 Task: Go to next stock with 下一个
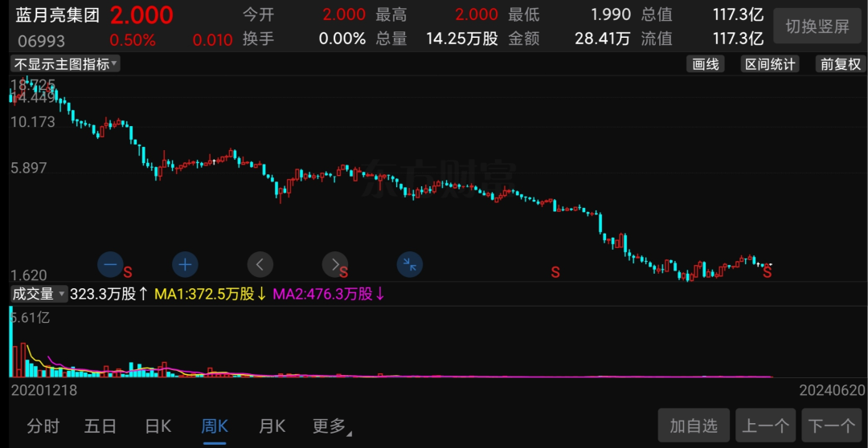tap(832, 426)
